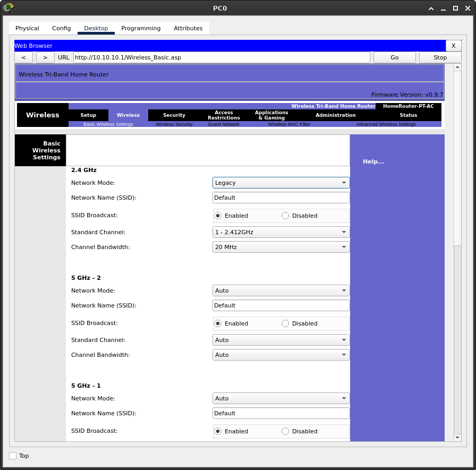This screenshot has height=470, width=476.
Task: Close the Web Browser with X button
Action: 453,46
